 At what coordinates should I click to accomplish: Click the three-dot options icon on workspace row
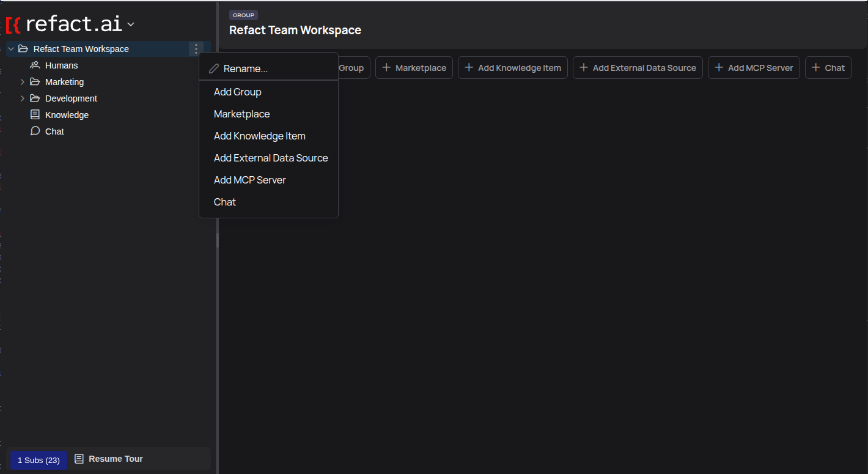(196, 48)
